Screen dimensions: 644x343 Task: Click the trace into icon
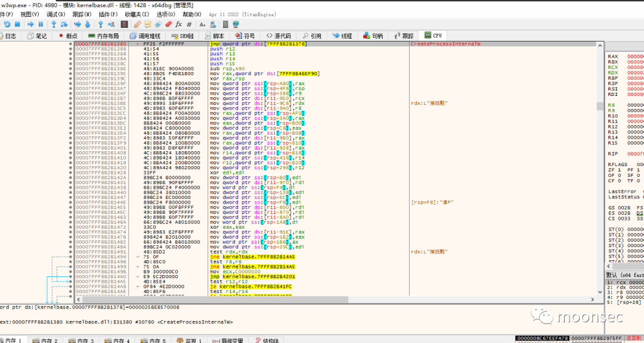coord(77,24)
